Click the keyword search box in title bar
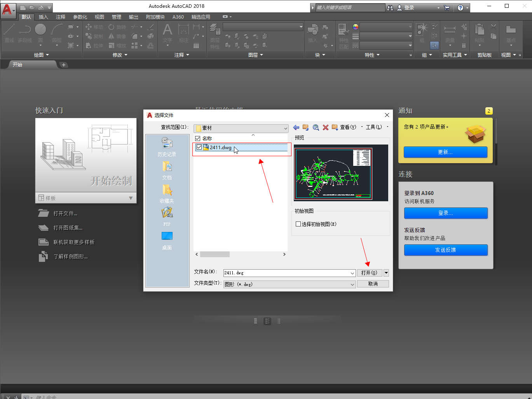 click(x=350, y=7)
